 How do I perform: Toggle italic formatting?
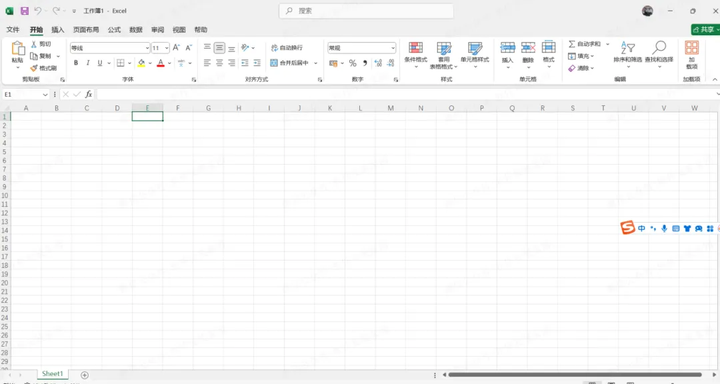pos(88,63)
